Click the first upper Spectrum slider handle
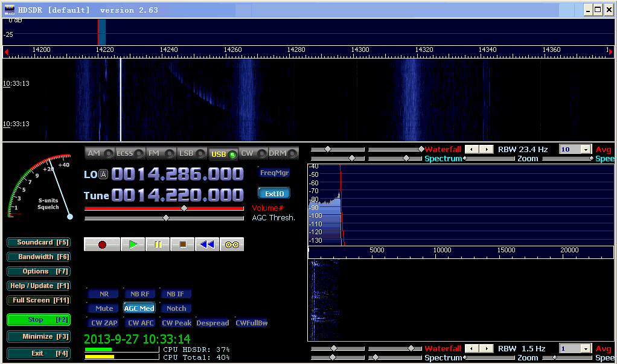 coord(352,158)
